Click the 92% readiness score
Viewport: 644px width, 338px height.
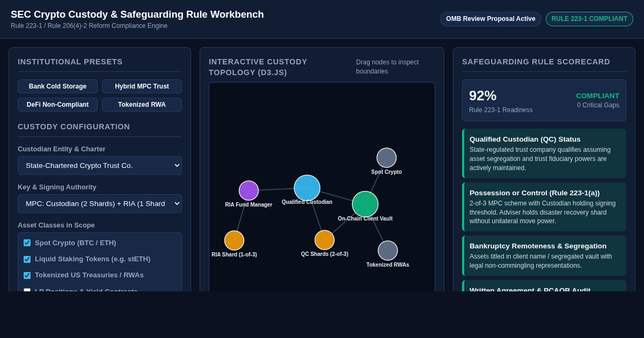[482, 95]
